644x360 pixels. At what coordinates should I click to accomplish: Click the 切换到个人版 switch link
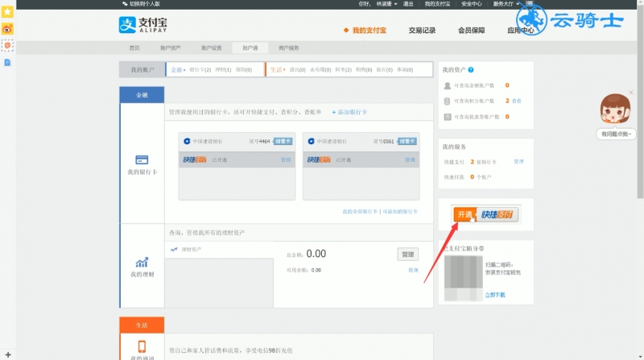pyautogui.click(x=141, y=4)
